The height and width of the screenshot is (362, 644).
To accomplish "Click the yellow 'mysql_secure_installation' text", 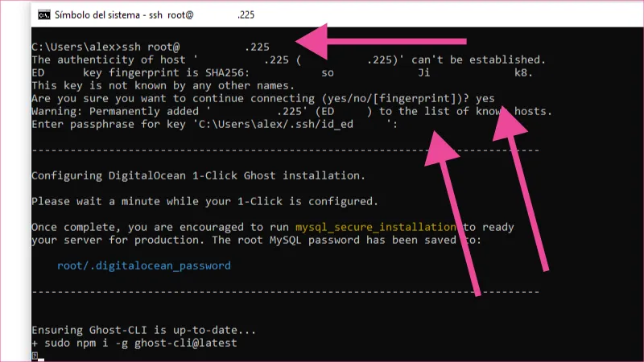I will pyautogui.click(x=376, y=227).
